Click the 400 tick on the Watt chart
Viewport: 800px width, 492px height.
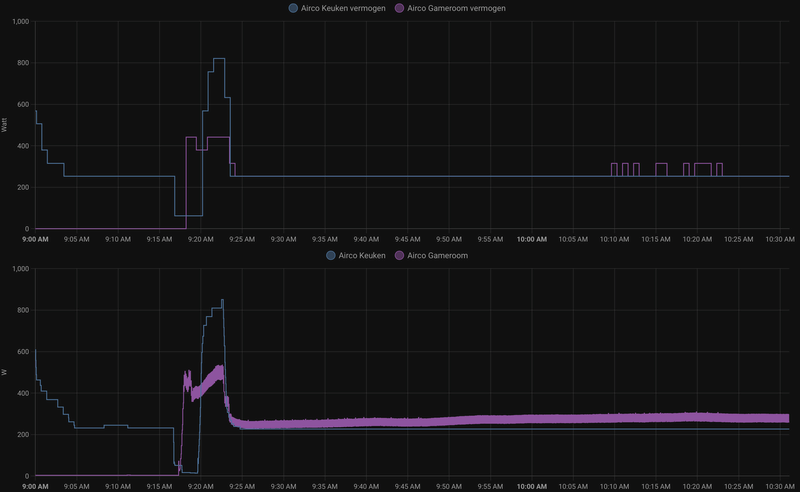(x=23, y=146)
